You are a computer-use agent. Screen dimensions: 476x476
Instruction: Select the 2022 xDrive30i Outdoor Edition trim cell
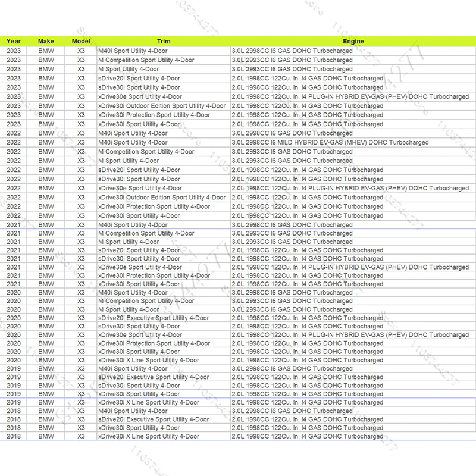[x=164, y=198]
